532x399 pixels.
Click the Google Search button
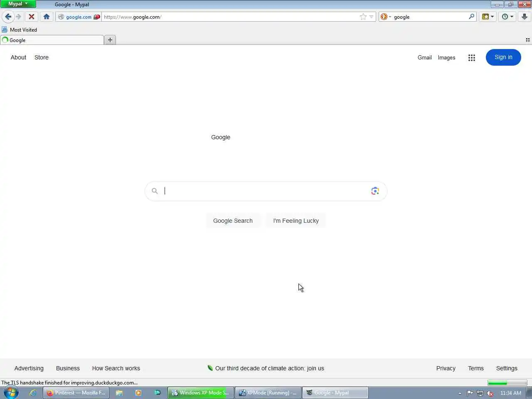coord(233,221)
